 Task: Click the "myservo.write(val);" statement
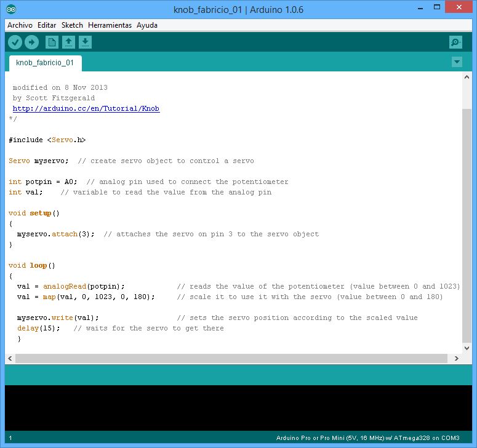click(58, 318)
